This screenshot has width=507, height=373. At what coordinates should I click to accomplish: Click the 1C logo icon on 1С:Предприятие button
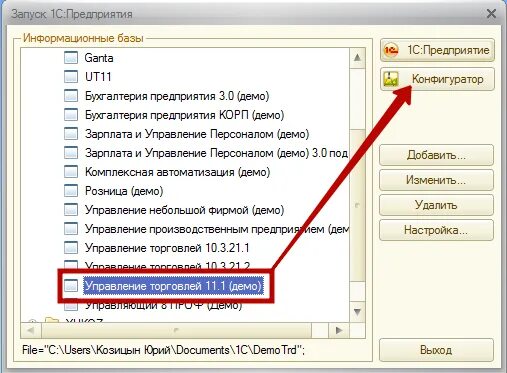391,50
